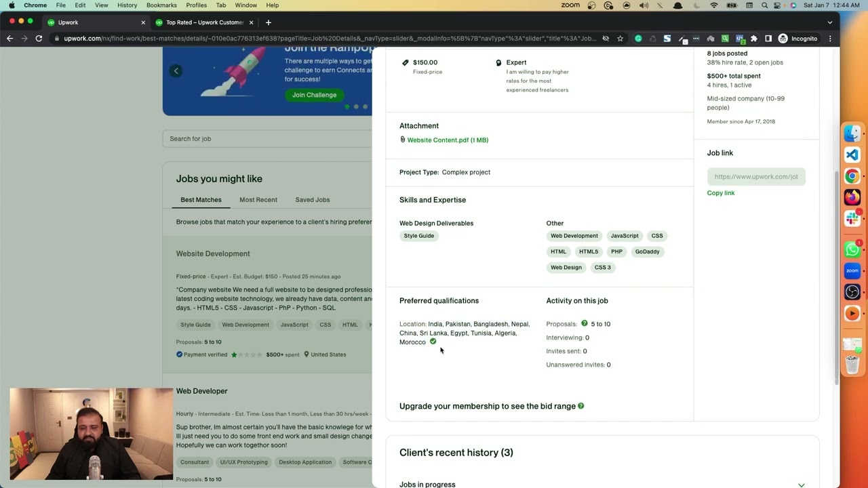Open the Website Development job listing

tap(213, 253)
